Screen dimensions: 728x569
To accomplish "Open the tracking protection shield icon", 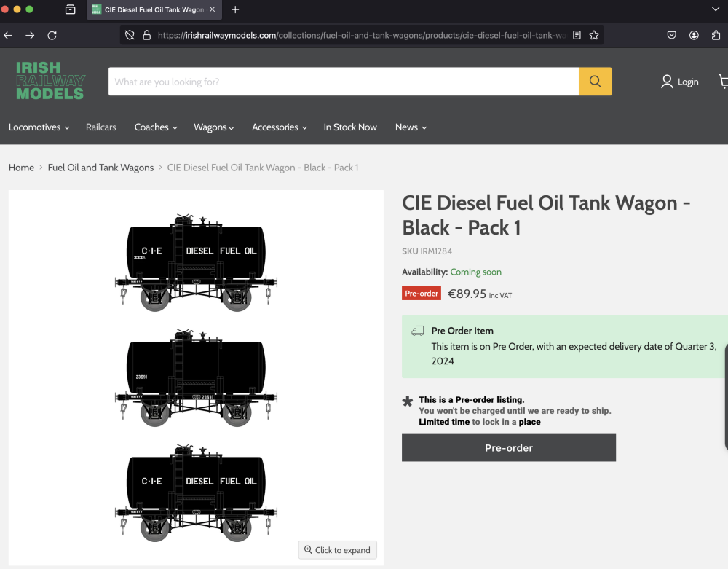I will click(130, 35).
